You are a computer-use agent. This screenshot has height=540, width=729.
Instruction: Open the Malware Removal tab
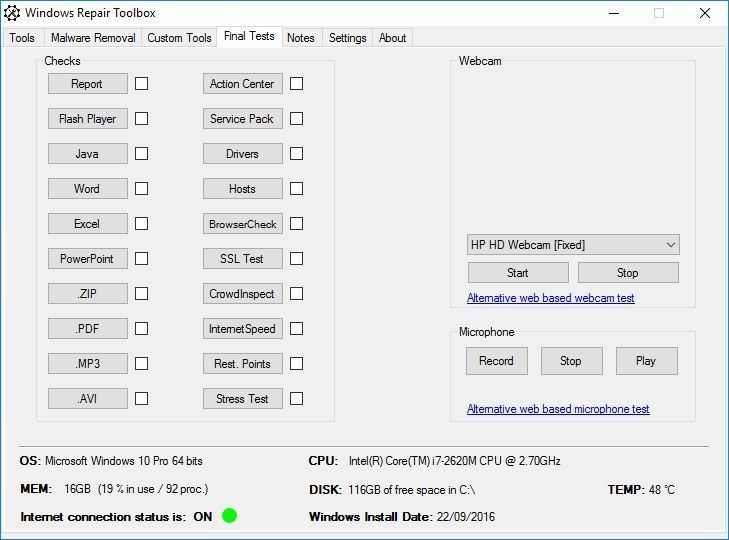point(93,38)
